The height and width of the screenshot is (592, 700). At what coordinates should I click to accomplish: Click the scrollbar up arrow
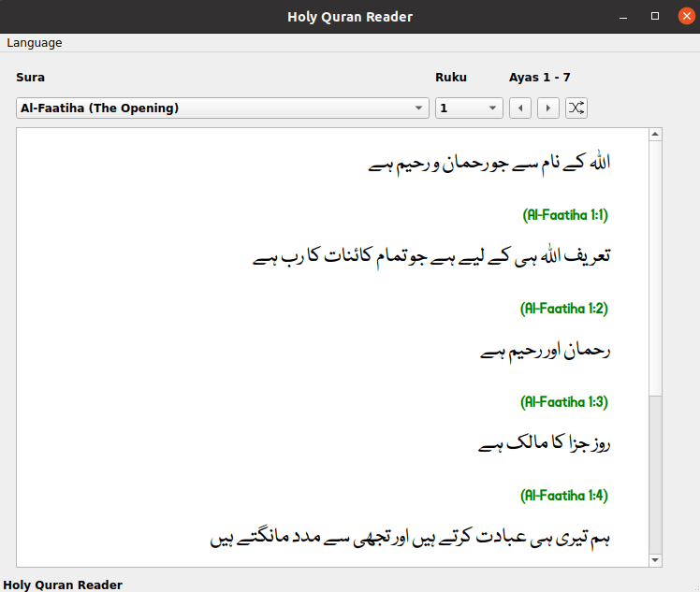pyautogui.click(x=655, y=135)
